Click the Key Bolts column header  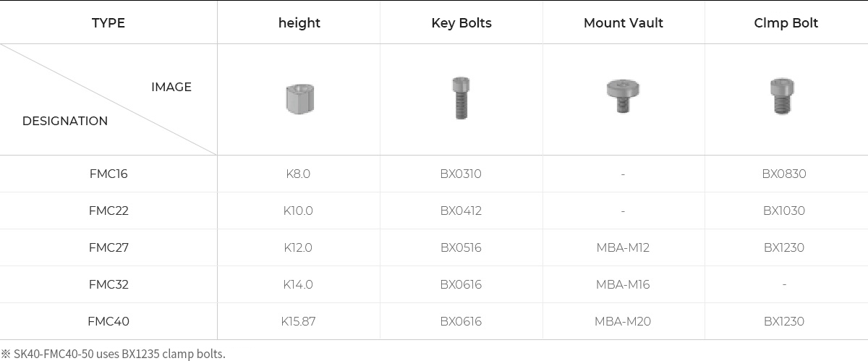pyautogui.click(x=461, y=23)
